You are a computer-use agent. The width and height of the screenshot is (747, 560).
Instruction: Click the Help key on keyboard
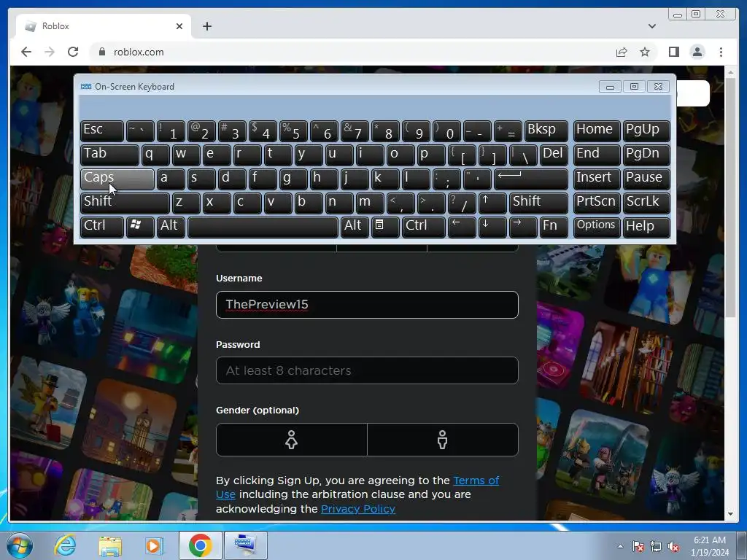[x=646, y=227]
